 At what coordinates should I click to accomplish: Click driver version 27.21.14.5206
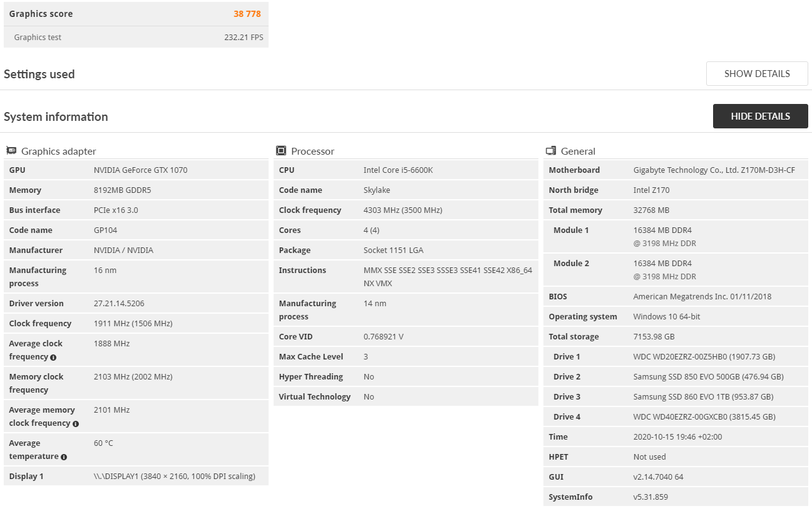click(x=119, y=303)
